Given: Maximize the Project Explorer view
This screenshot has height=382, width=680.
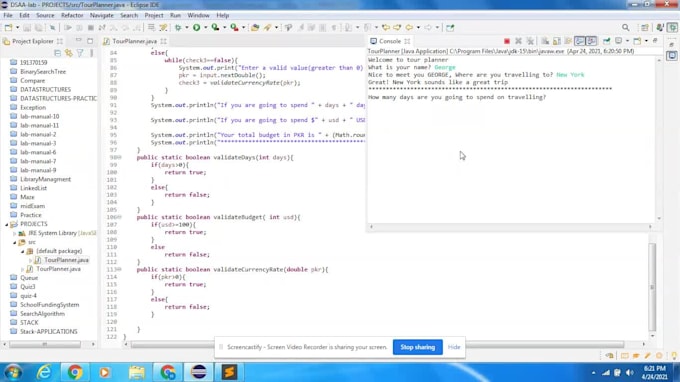Looking at the screenshot, I should click(x=90, y=41).
